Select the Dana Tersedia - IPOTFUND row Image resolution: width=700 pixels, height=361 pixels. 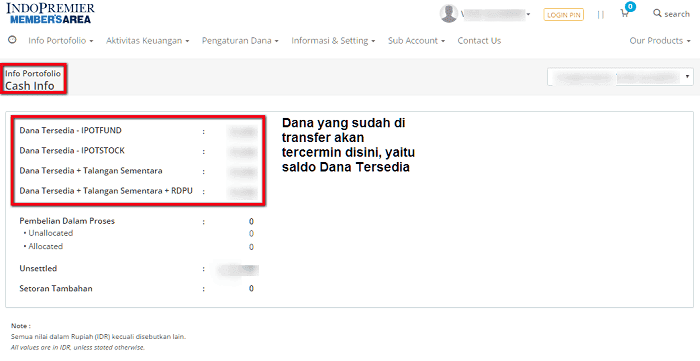[138, 131]
